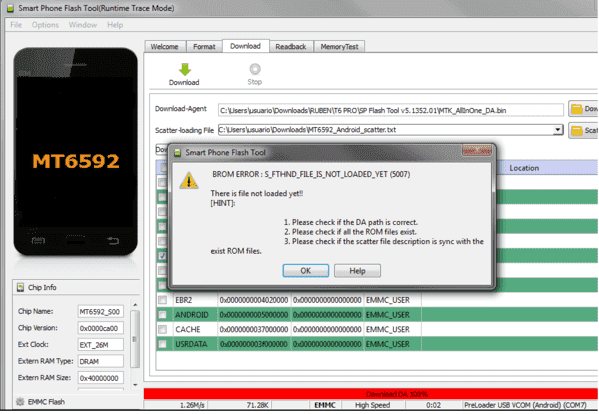Click OK in the BROM error dialog

point(306,271)
